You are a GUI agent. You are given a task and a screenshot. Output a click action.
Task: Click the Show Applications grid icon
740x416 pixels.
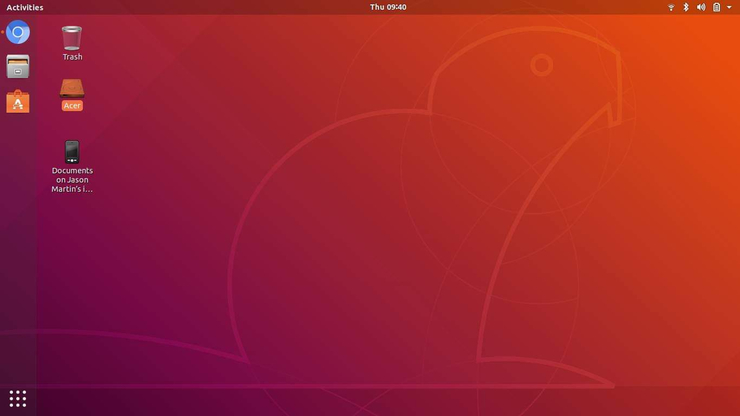click(x=18, y=398)
